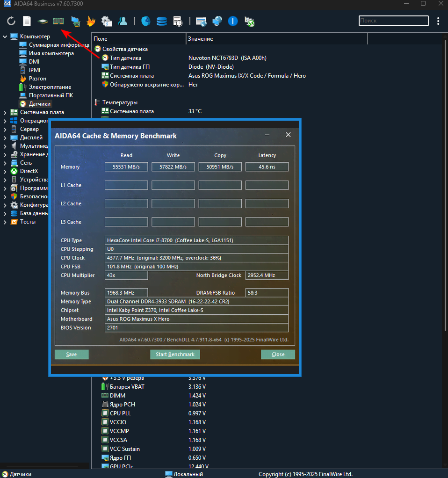
Task: Expand the База данных tree node arrow
Action: (5, 214)
